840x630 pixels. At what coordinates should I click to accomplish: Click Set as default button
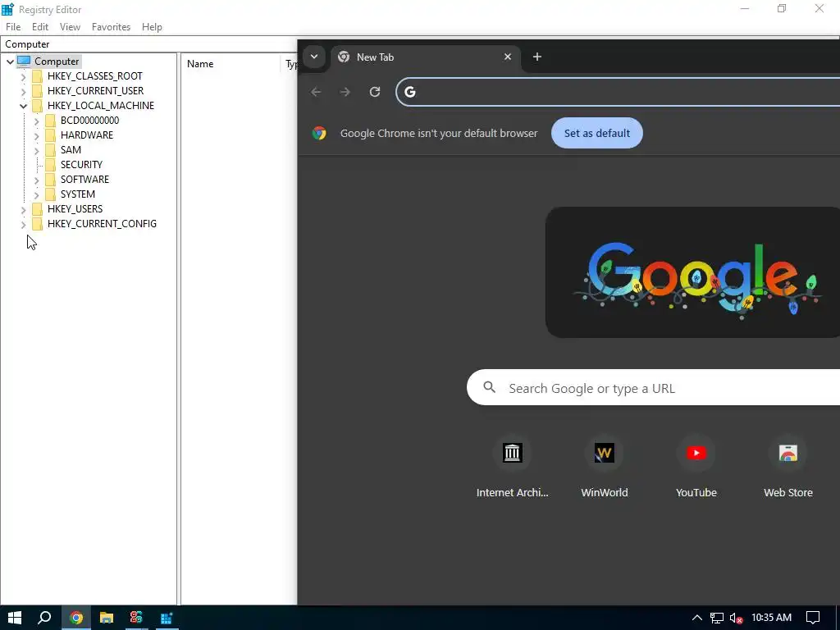click(597, 134)
